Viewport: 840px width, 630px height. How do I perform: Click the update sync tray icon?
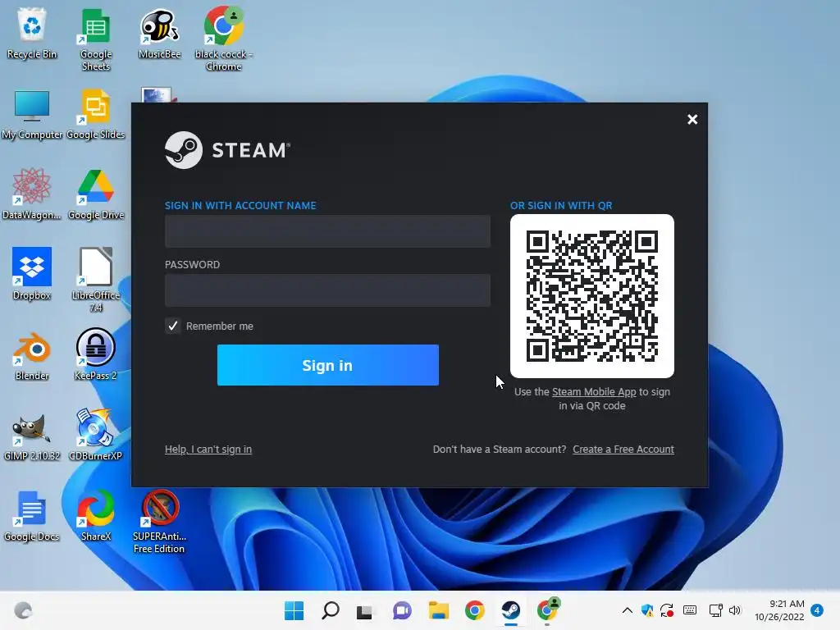(667, 610)
